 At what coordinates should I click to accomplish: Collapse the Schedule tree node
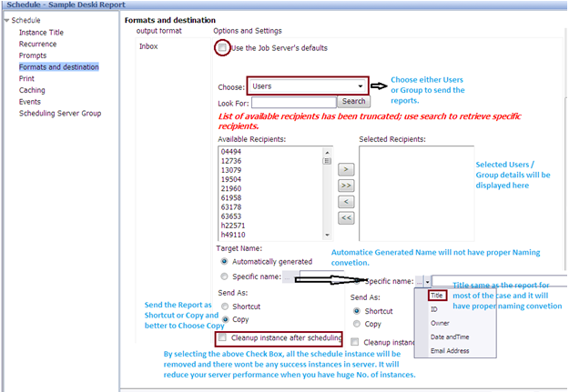[5, 20]
